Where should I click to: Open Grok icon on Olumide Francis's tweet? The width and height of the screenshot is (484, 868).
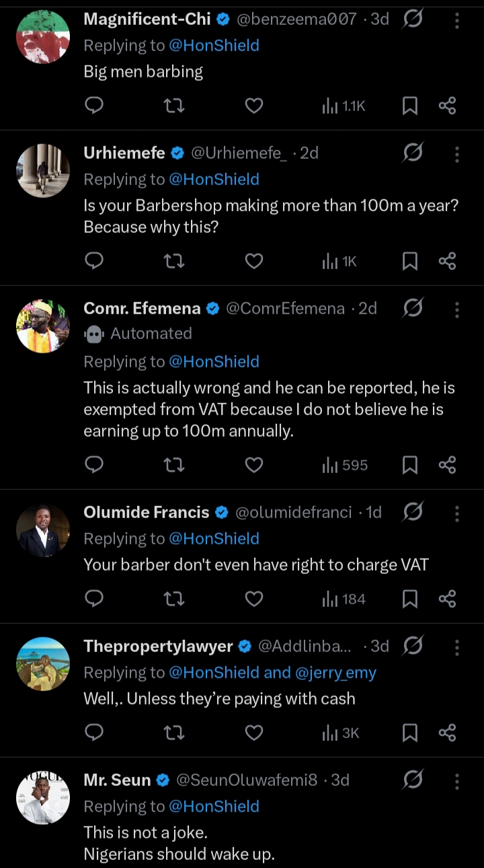click(x=412, y=513)
